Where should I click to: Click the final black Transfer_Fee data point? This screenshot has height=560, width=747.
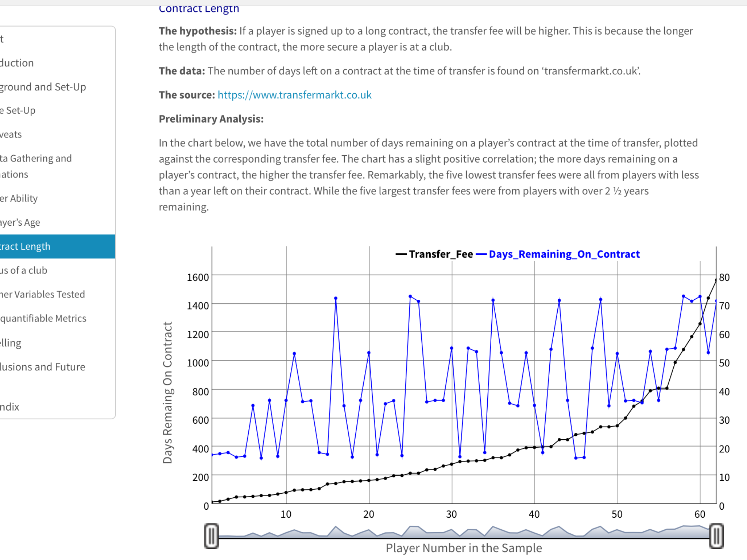[x=716, y=280]
